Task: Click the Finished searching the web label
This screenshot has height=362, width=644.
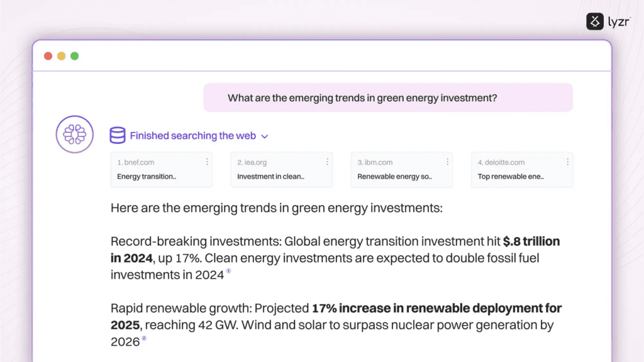Action: (192, 136)
